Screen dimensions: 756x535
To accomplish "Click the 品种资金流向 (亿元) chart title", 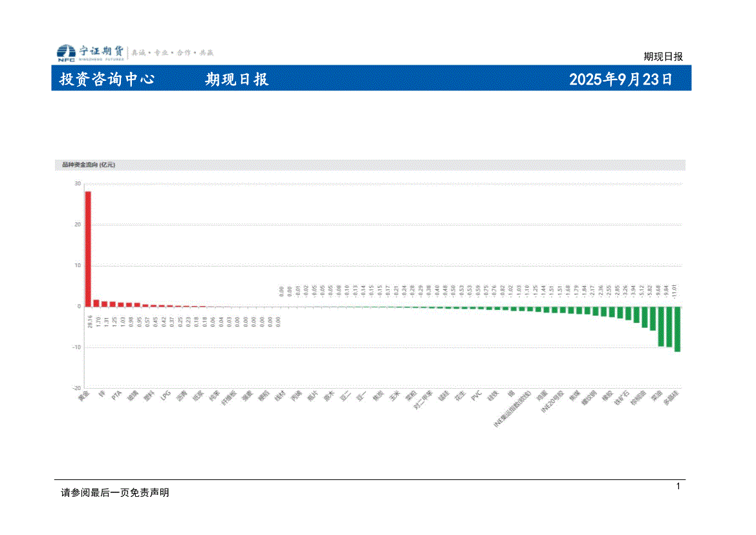I will 88,165.
